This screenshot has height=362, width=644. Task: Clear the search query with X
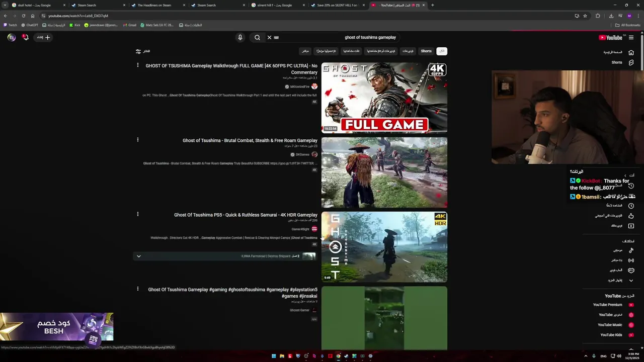pos(269,37)
